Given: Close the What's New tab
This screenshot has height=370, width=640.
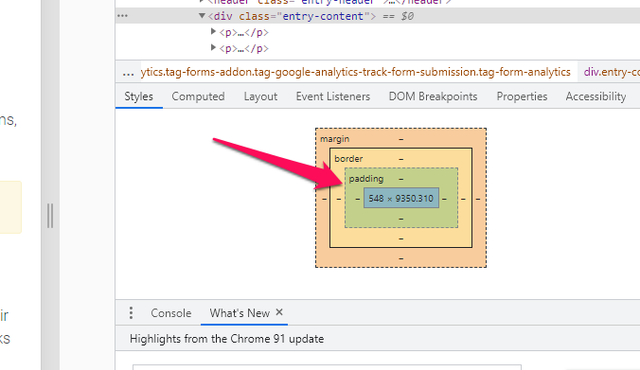Looking at the screenshot, I should [279, 312].
